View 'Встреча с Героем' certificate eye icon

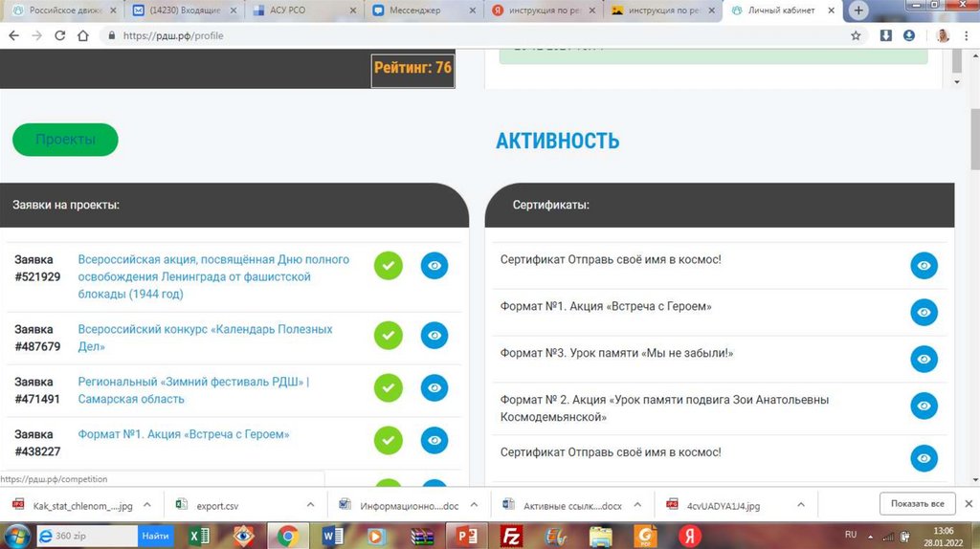[924, 313]
